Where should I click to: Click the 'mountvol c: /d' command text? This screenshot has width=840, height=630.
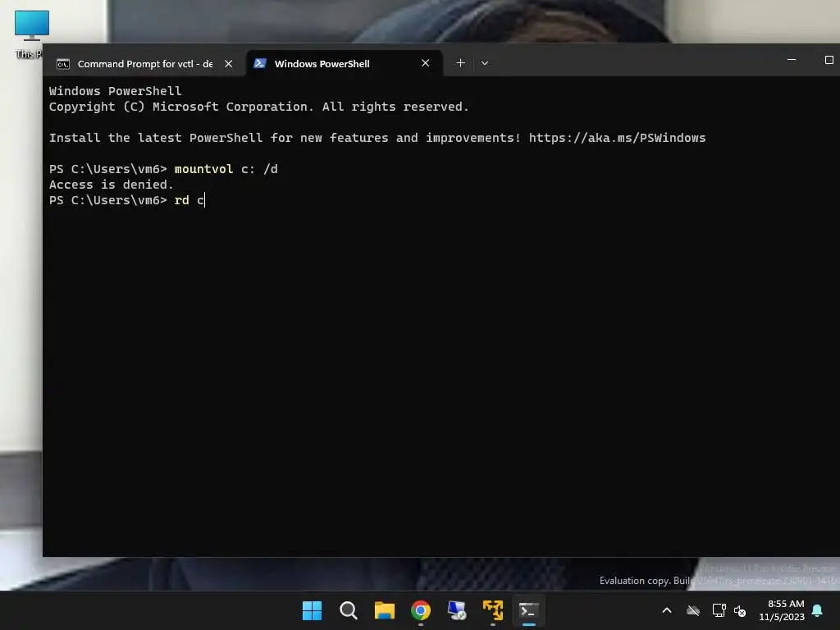tap(226, 169)
